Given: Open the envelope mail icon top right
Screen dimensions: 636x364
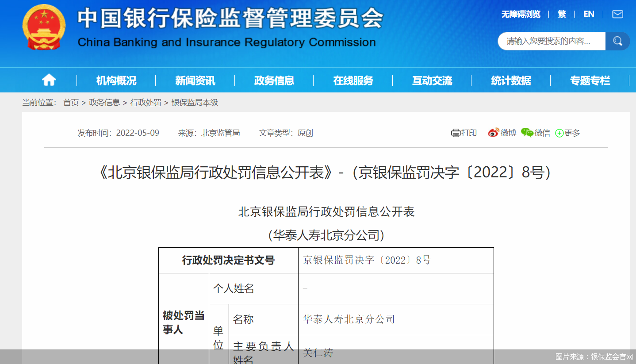Looking at the screenshot, I should click(x=617, y=14).
